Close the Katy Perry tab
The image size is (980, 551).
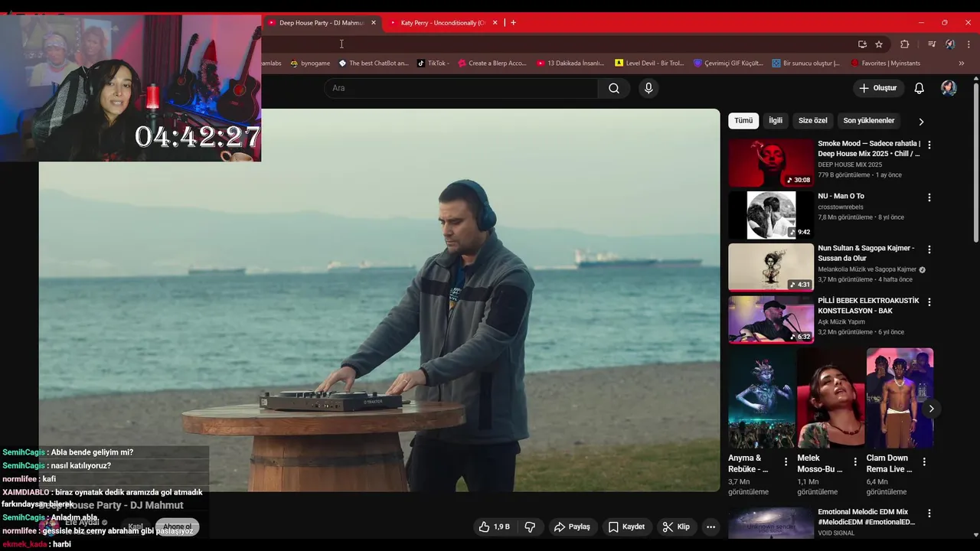click(495, 23)
